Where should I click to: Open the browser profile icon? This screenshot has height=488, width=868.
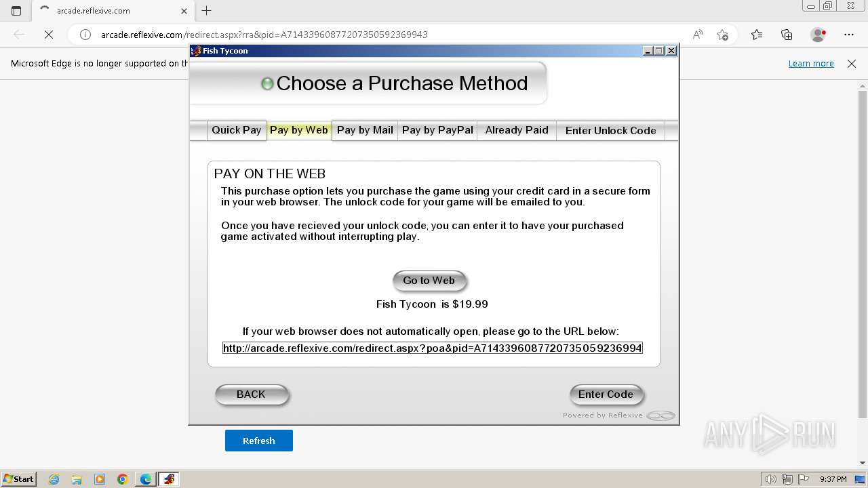(818, 35)
